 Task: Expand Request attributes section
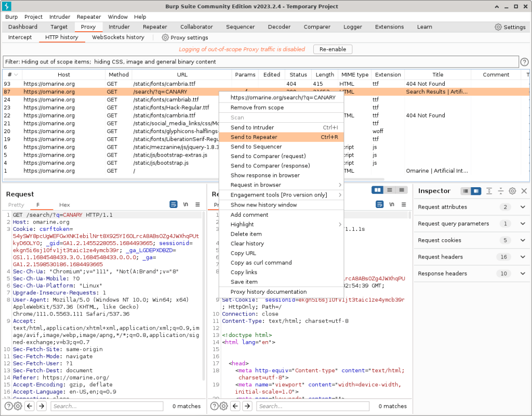coord(523,207)
